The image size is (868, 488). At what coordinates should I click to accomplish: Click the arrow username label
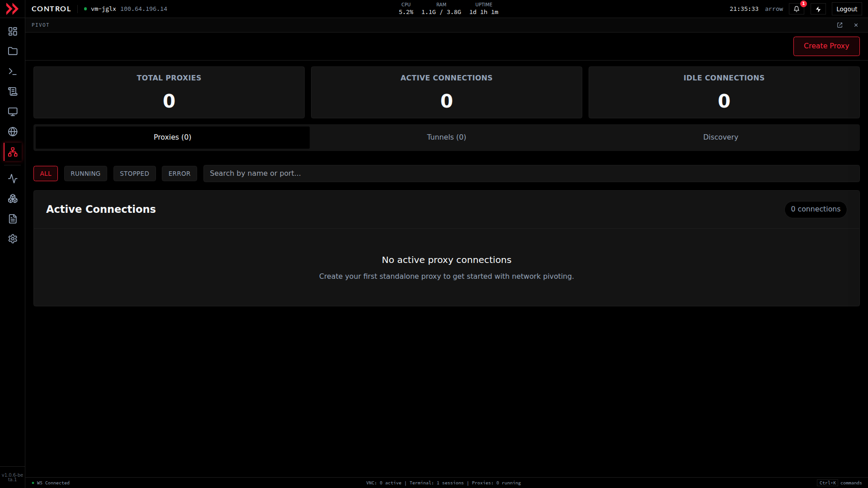pyautogui.click(x=774, y=9)
